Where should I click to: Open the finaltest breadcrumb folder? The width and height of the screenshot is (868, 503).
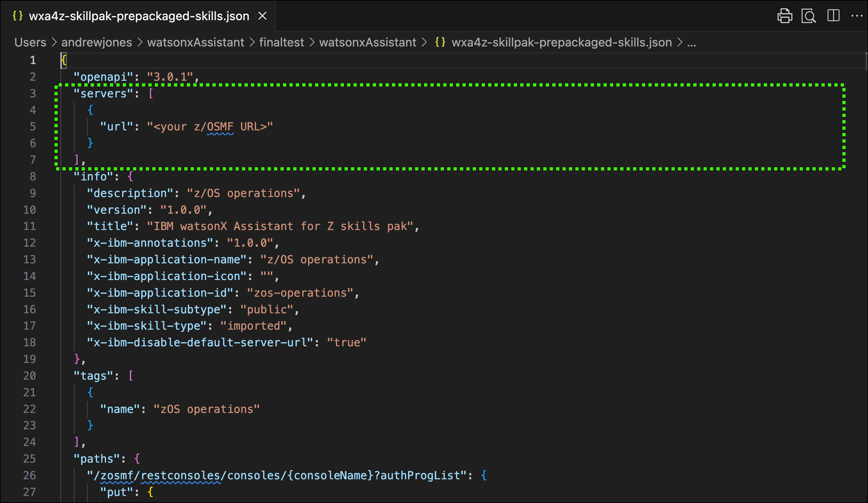click(281, 42)
